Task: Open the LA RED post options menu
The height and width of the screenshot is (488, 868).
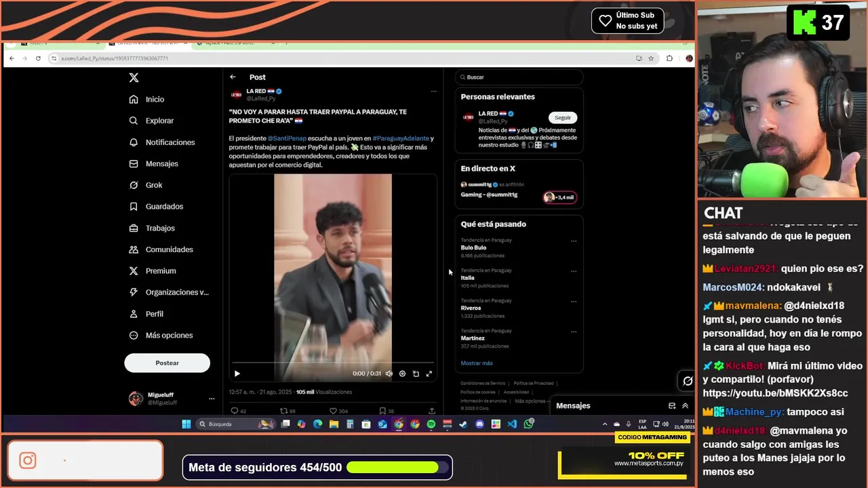Action: coord(433,91)
